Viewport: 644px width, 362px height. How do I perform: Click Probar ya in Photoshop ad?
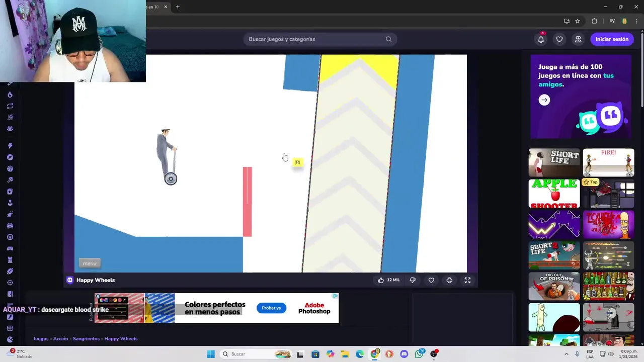[271, 308]
